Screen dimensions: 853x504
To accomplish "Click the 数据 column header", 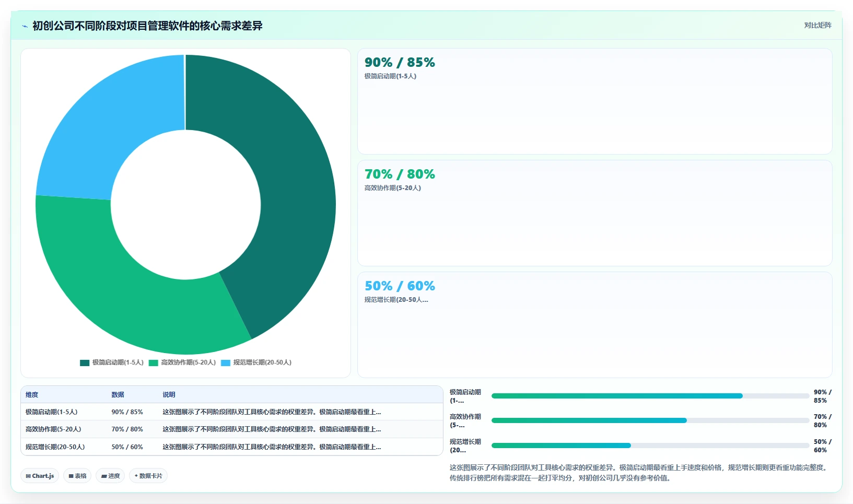I will tap(118, 395).
